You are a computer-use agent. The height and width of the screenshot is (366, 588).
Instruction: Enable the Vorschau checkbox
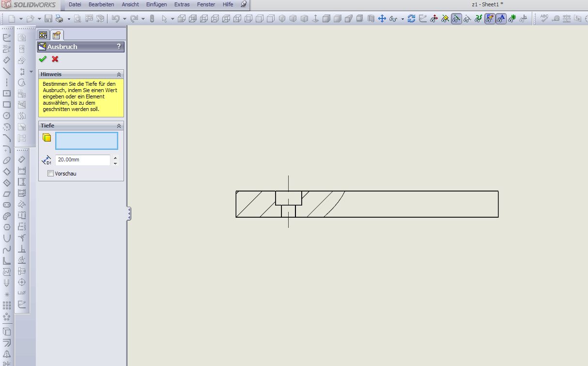[x=50, y=174]
